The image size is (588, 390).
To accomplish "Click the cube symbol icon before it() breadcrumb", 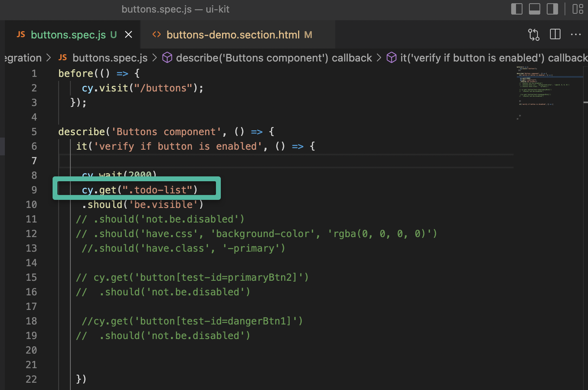I will click(x=391, y=58).
